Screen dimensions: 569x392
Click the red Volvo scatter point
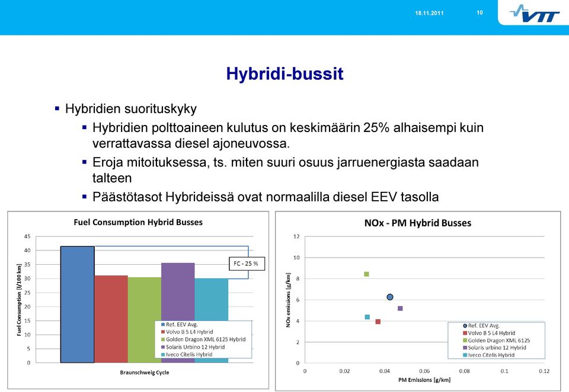pyautogui.click(x=378, y=322)
